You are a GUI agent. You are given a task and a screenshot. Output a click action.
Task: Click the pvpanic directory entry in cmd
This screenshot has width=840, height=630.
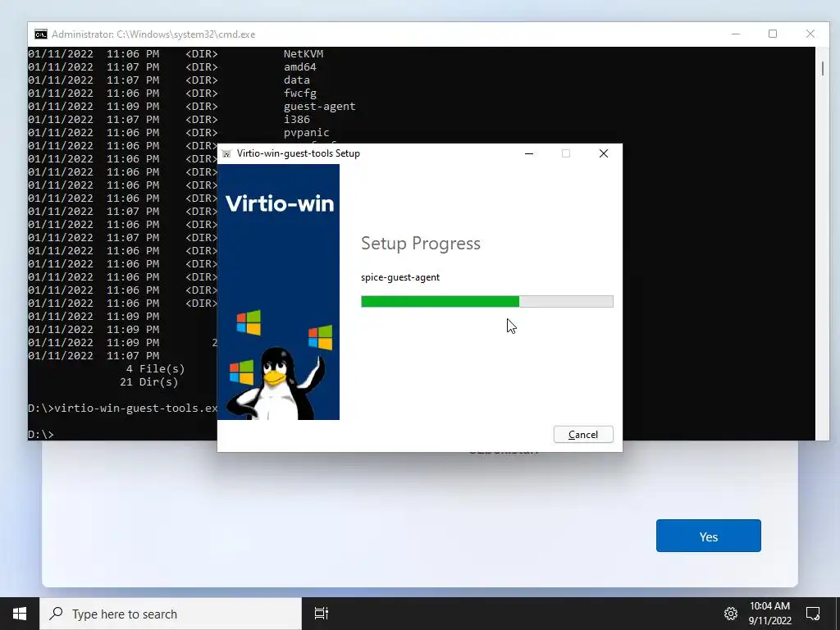307,133
